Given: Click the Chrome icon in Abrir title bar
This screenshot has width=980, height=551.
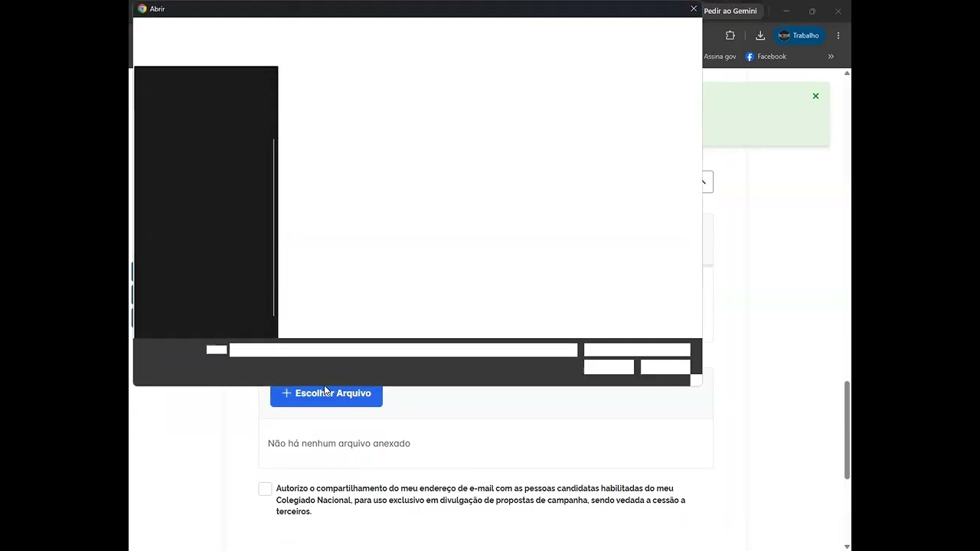Looking at the screenshot, I should click(142, 8).
